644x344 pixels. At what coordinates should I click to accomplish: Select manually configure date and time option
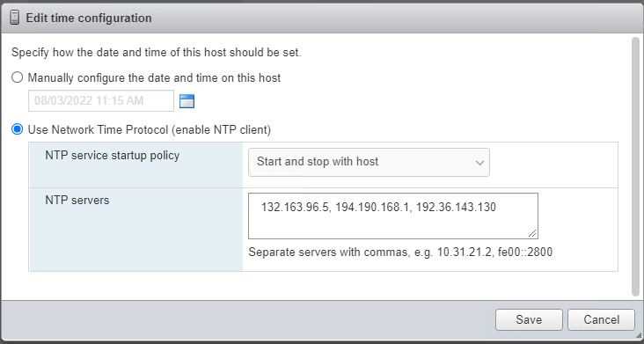(x=18, y=77)
